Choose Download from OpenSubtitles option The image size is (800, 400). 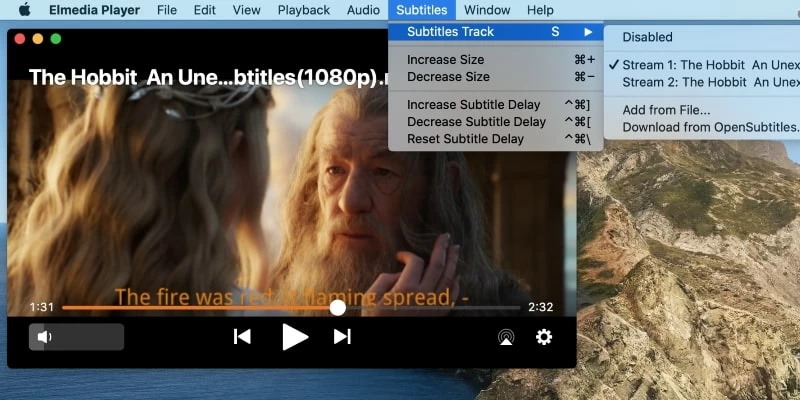(x=702, y=128)
